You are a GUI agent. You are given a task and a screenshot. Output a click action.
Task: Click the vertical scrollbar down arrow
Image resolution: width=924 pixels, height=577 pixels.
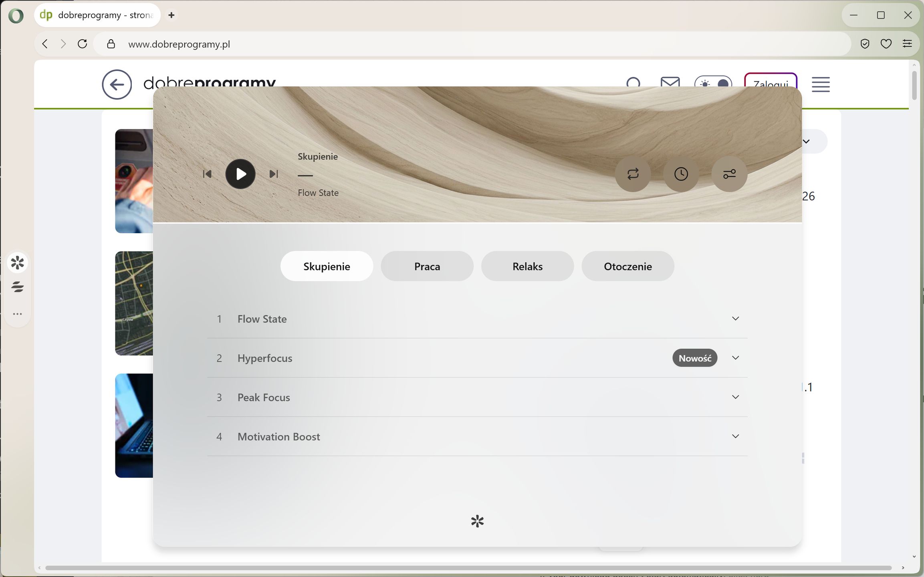pyautogui.click(x=914, y=557)
